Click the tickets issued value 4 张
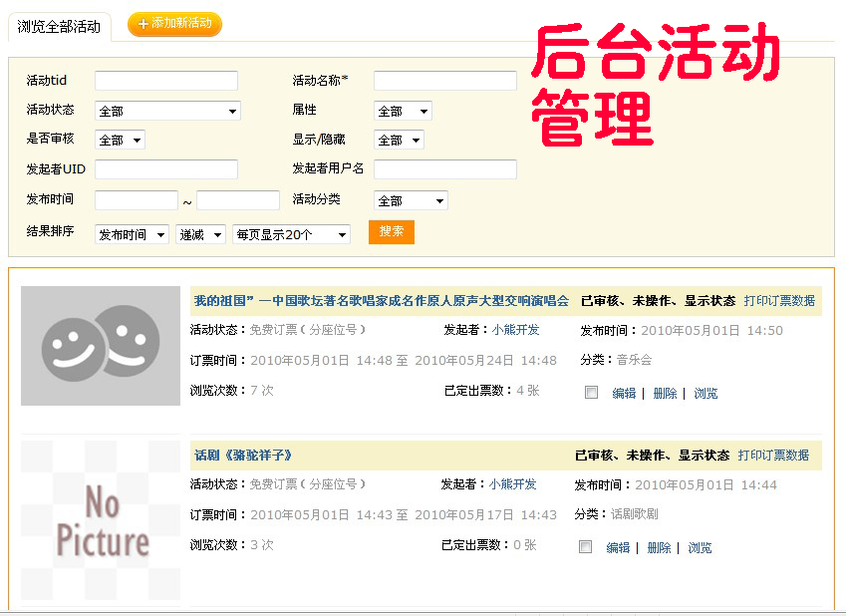 tap(528, 391)
